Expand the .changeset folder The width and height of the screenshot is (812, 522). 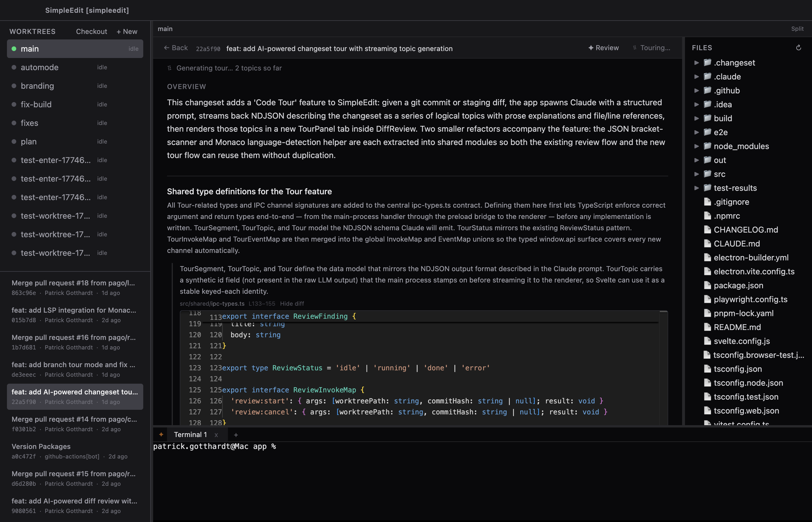click(697, 63)
